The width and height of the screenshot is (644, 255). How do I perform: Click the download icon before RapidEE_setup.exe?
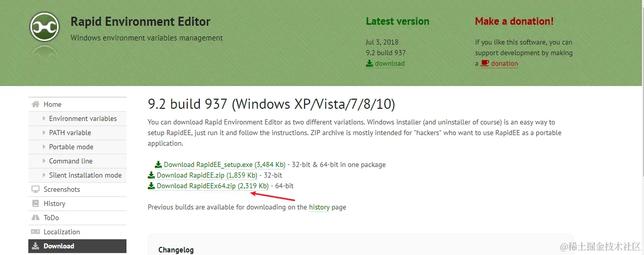[x=158, y=164]
